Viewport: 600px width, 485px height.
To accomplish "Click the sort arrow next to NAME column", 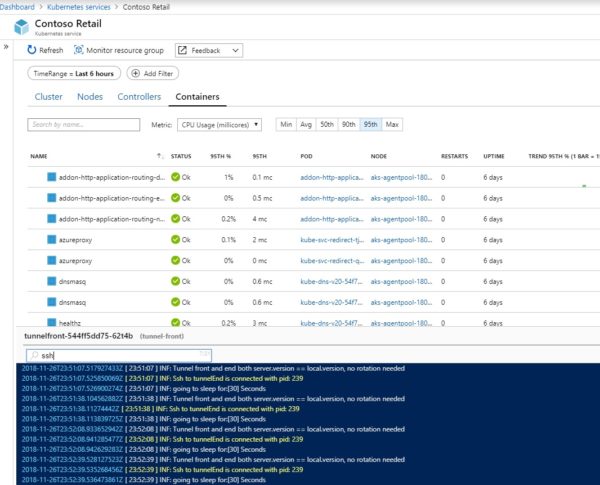I will click(x=160, y=156).
